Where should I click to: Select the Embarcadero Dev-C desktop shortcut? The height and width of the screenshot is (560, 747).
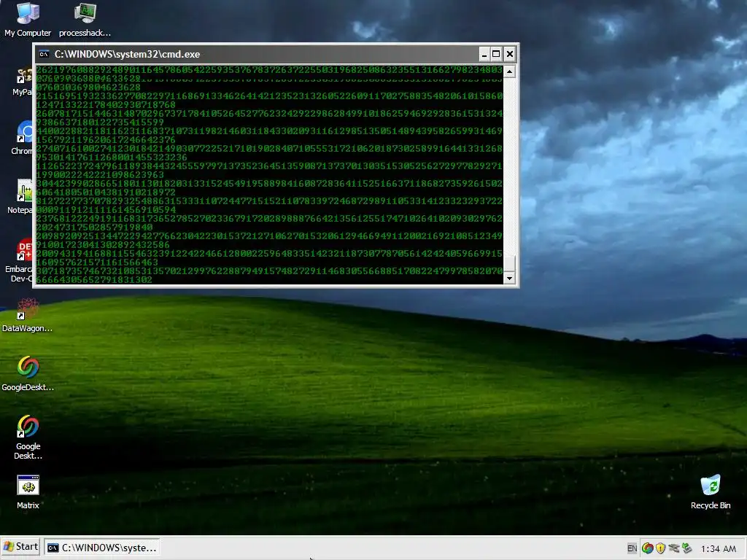19,260
